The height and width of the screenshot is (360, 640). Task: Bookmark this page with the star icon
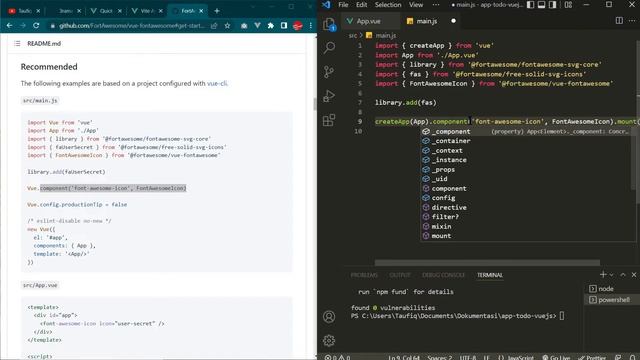pos(227,26)
